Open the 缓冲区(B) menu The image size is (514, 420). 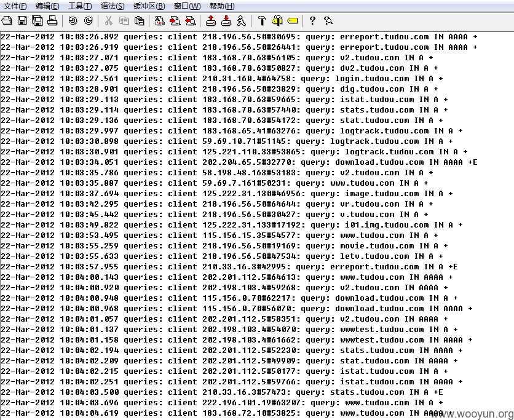click(x=149, y=6)
